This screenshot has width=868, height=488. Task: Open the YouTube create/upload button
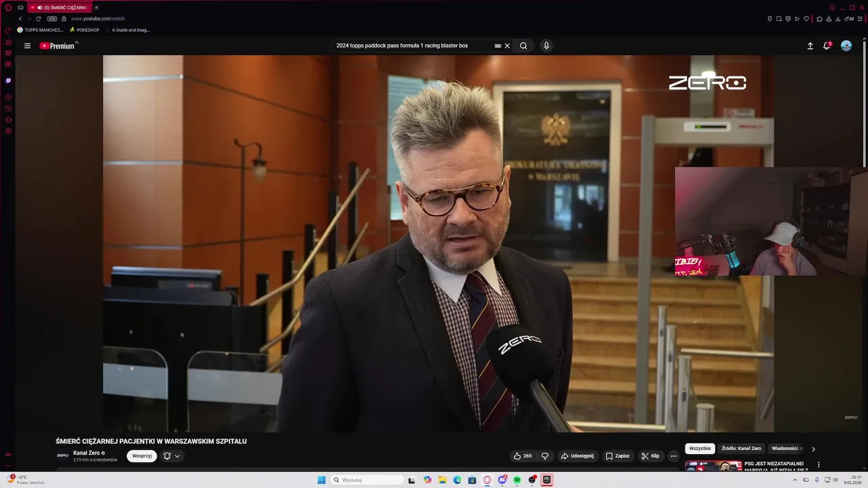(810, 46)
